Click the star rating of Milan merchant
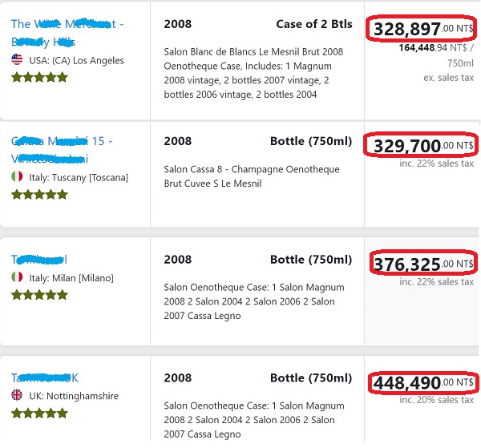 click(x=39, y=295)
